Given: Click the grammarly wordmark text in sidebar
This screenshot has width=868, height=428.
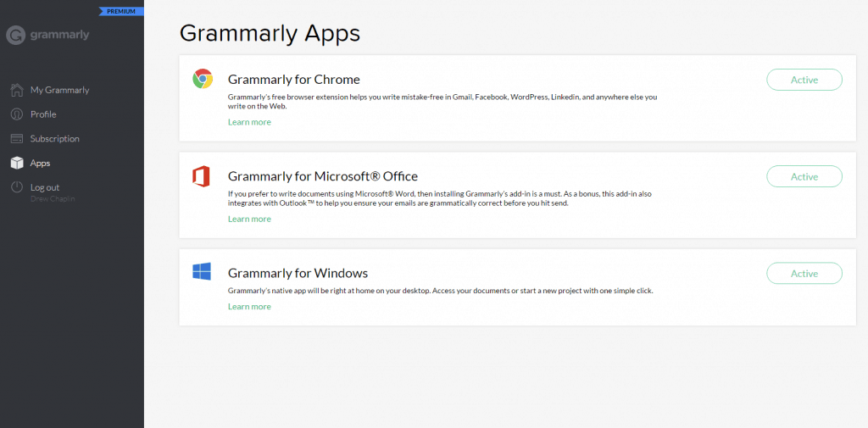Looking at the screenshot, I should pyautogui.click(x=59, y=35).
